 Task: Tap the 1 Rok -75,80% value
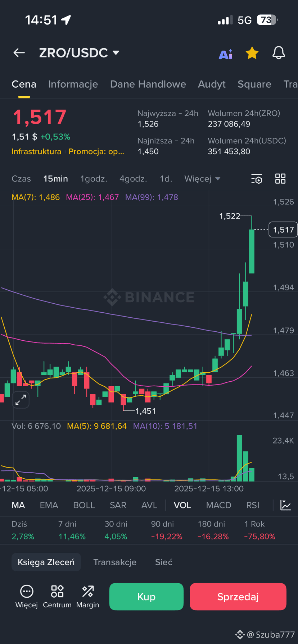pyautogui.click(x=259, y=537)
